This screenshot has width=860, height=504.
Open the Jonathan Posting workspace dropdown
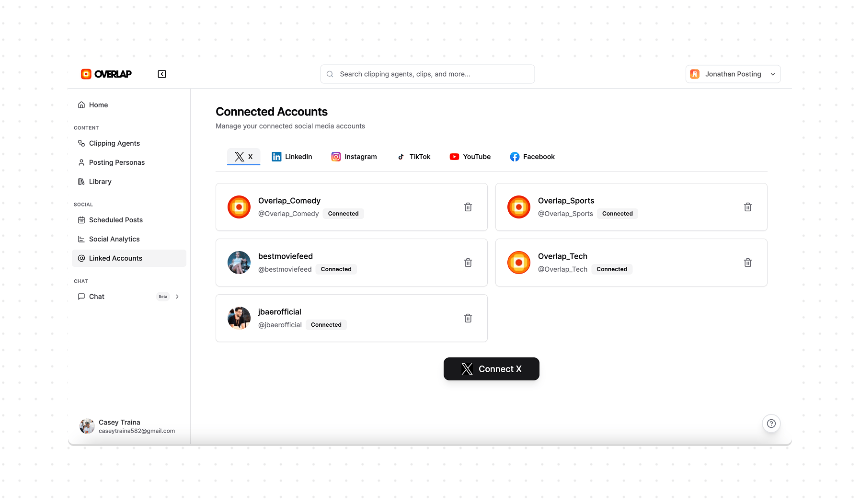[733, 74]
